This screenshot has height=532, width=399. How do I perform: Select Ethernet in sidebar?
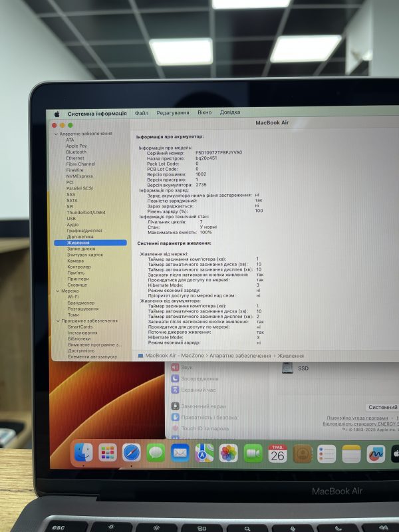(75, 158)
